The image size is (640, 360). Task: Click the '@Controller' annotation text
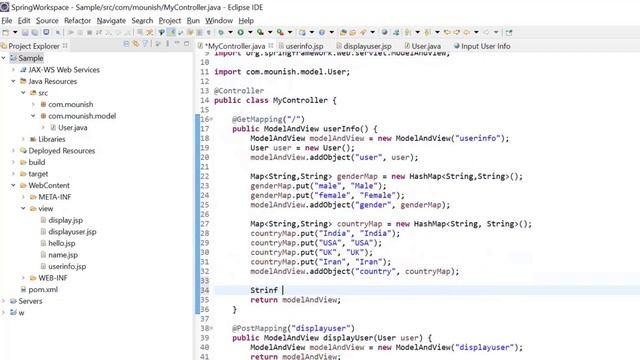pos(239,91)
